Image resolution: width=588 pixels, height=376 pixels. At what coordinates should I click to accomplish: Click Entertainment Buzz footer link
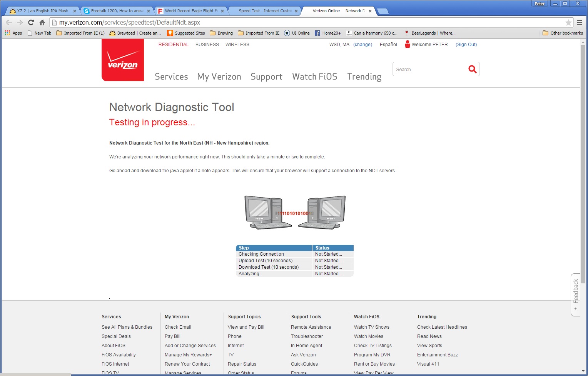(x=438, y=355)
